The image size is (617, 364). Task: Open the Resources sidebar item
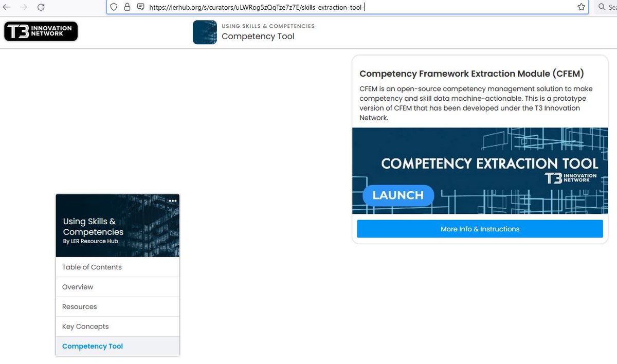118,306
